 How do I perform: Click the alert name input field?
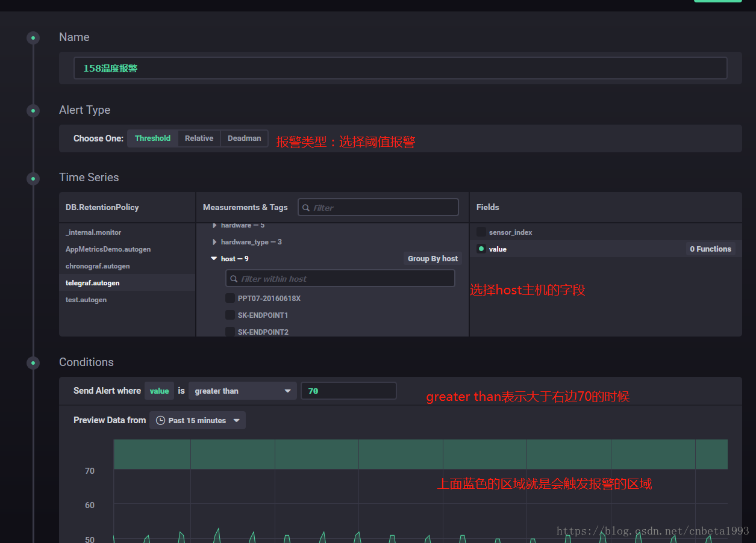(x=401, y=68)
